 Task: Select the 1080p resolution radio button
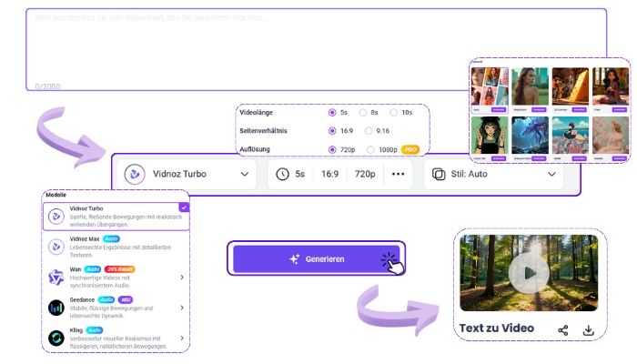click(370, 148)
